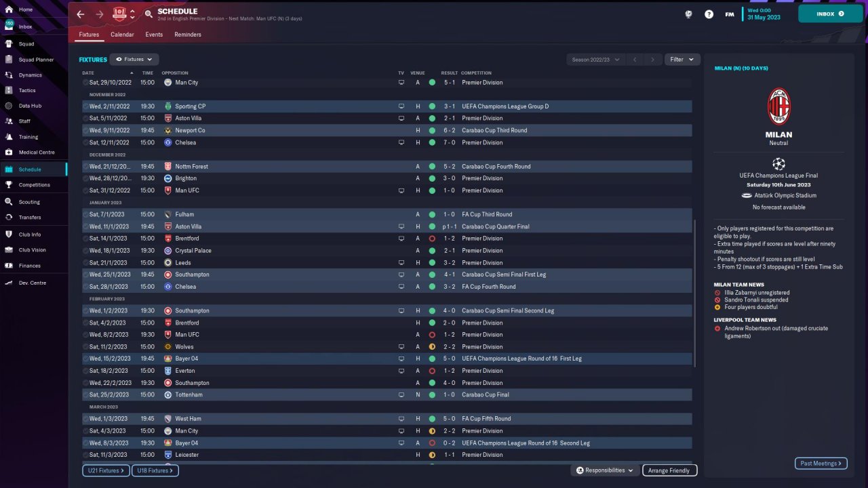
Task: Switch to the Reminders tab
Action: pyautogui.click(x=188, y=35)
